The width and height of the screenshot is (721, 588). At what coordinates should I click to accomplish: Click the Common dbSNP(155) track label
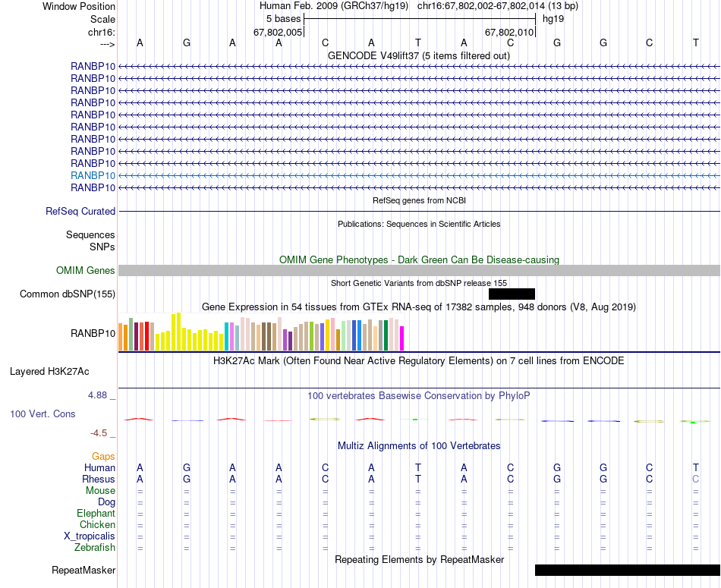pos(68,294)
